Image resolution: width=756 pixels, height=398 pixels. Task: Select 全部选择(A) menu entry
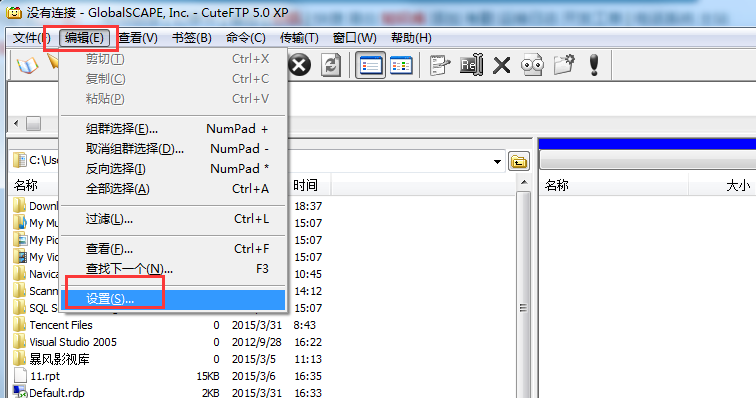coord(174,189)
